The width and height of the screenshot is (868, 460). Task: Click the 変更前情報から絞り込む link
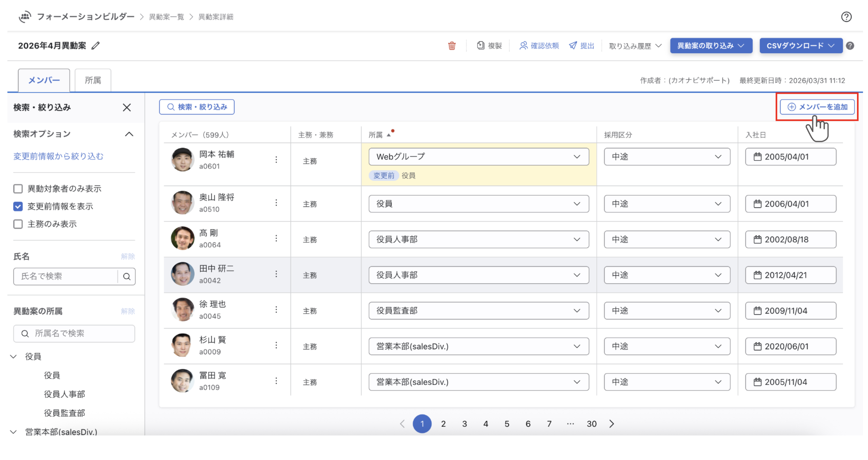58,156
